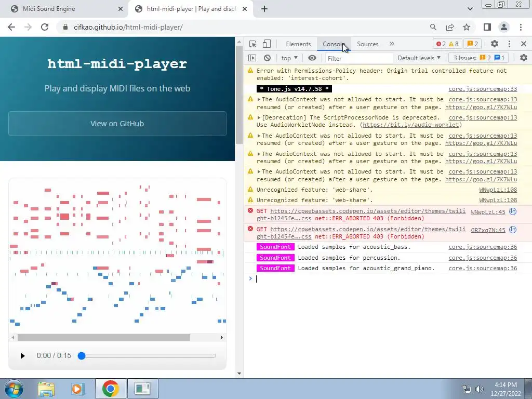The height and width of the screenshot is (399, 532).
Task: Open core.js:sourcemap:36 link for acoustic_bass
Action: click(483, 247)
